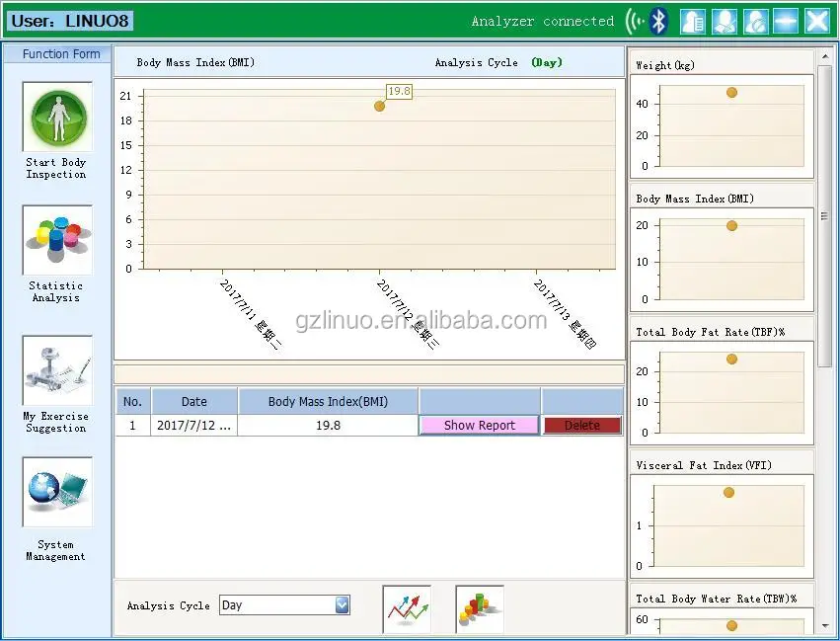Click Show Report for record 1
840x641 pixels.
click(479, 426)
